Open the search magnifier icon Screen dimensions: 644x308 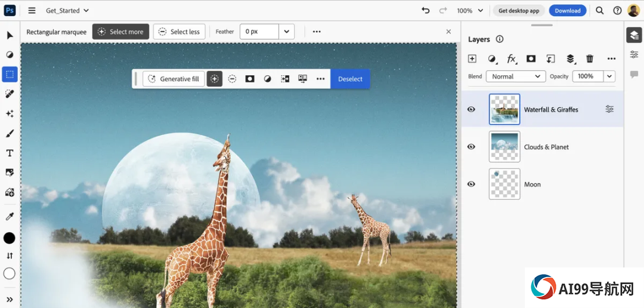tap(600, 11)
